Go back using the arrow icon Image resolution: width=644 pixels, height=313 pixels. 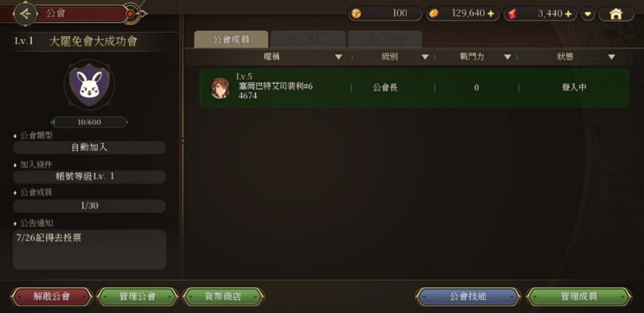click(25, 14)
